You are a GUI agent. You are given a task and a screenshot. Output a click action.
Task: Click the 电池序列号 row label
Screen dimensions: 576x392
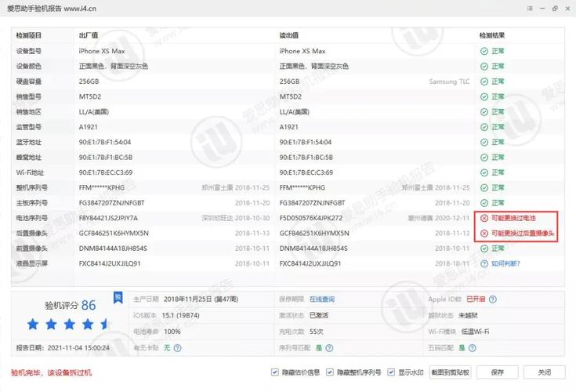click(x=32, y=218)
